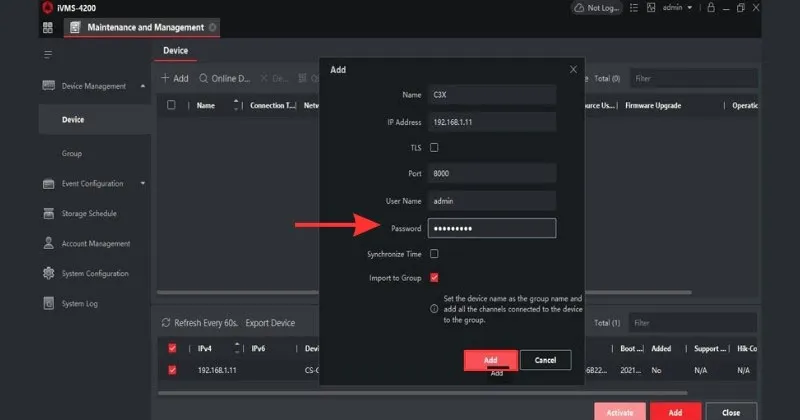
Task: Click the Added column header
Action: click(661, 348)
